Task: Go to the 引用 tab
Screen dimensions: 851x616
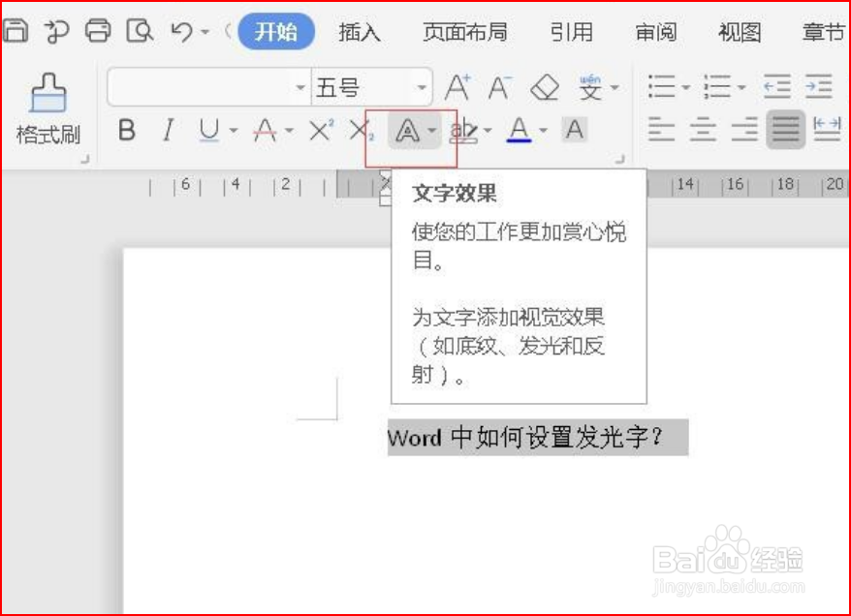Action: [572, 32]
